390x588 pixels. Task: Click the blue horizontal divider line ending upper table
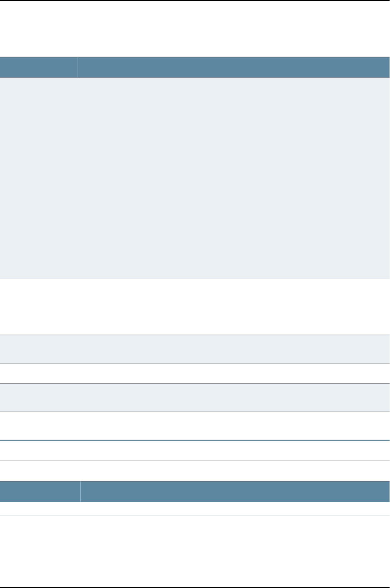point(195,440)
